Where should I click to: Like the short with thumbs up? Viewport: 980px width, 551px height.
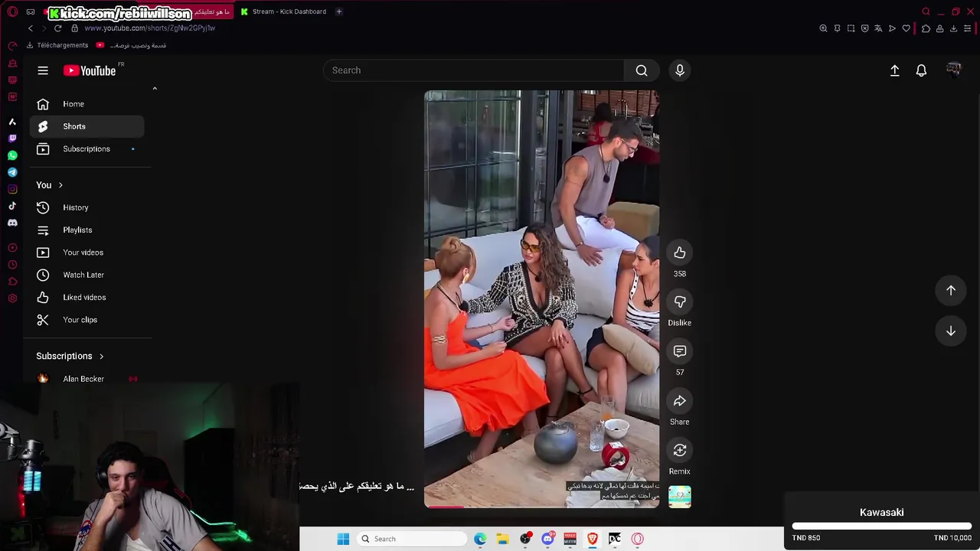tap(680, 253)
